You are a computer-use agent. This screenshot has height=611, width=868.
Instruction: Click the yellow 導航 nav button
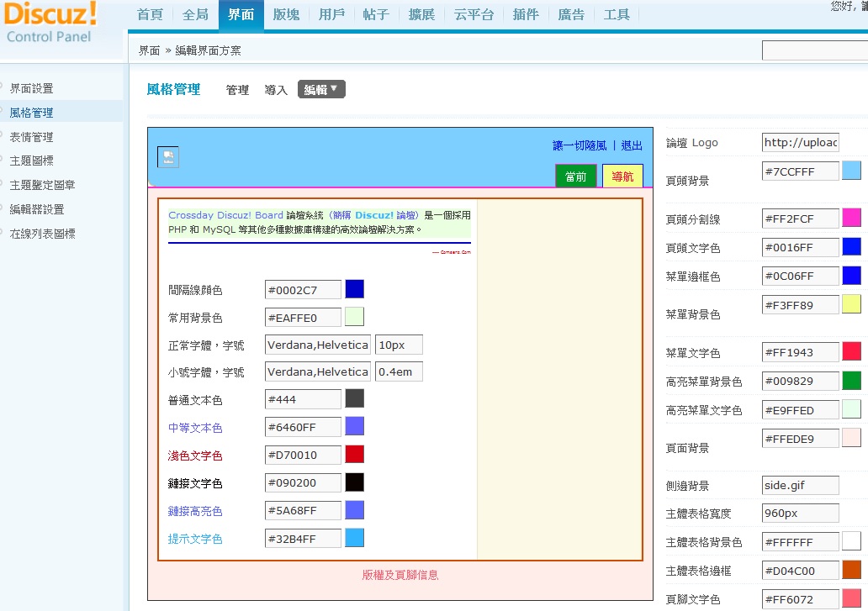[622, 176]
